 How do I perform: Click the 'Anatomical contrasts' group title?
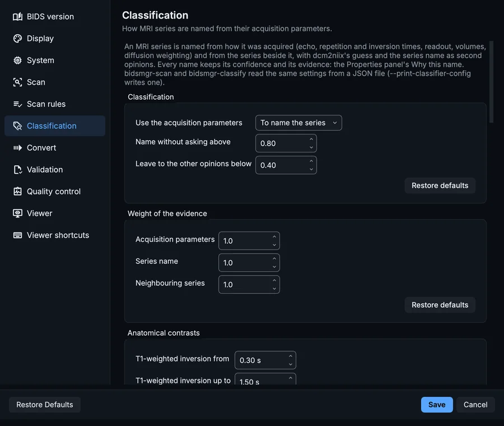pyautogui.click(x=164, y=333)
